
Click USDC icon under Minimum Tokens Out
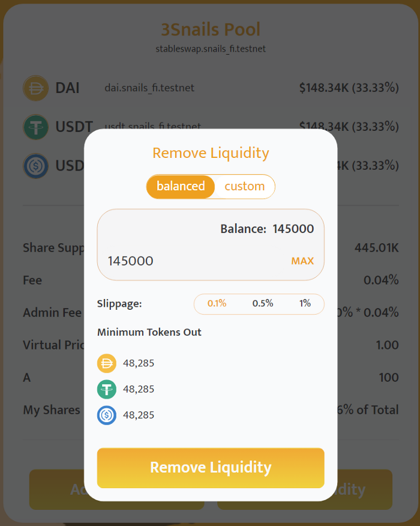107,415
